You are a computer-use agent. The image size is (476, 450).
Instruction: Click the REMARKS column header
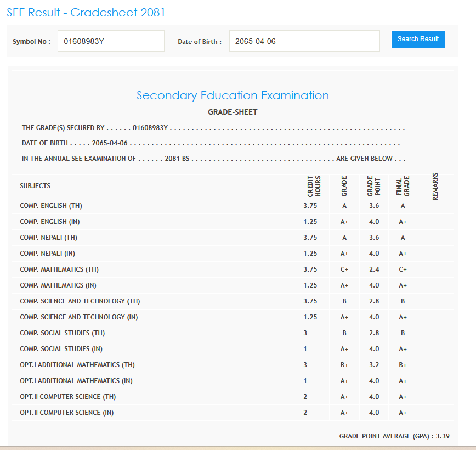(435, 187)
